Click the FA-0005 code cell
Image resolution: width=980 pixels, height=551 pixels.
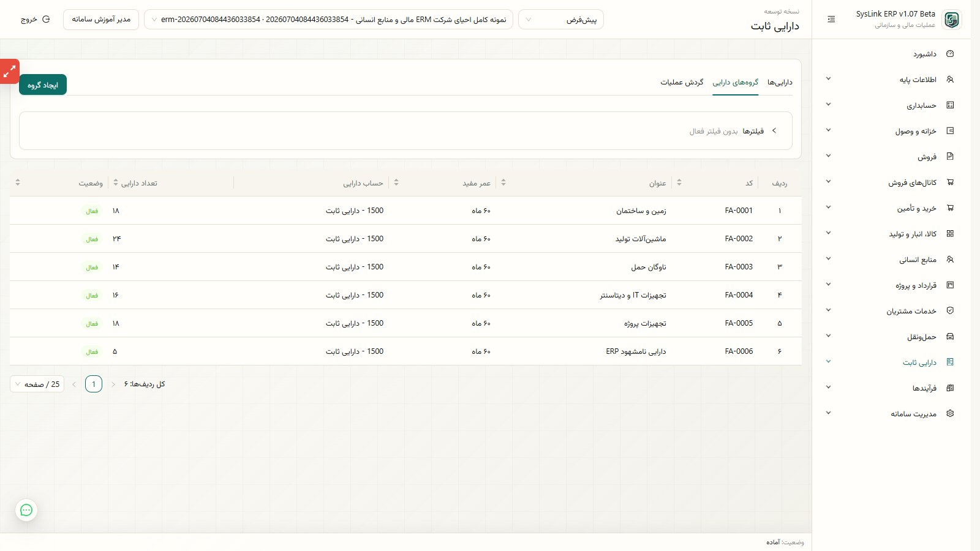[739, 323]
